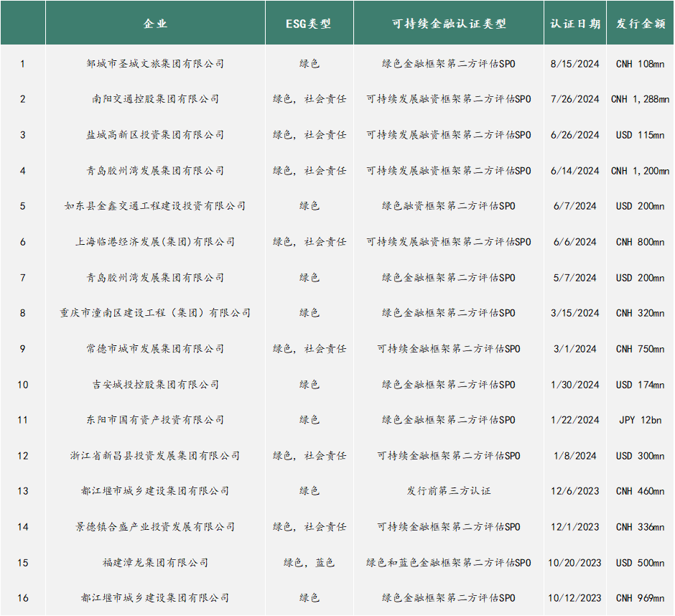Click amount cell USD 500mn
675x616 pixels.
click(x=640, y=562)
